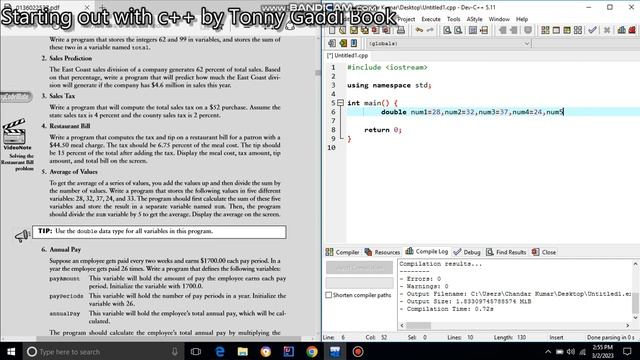
Task: Click the Profile analysis chart icon
Action: 622,30
